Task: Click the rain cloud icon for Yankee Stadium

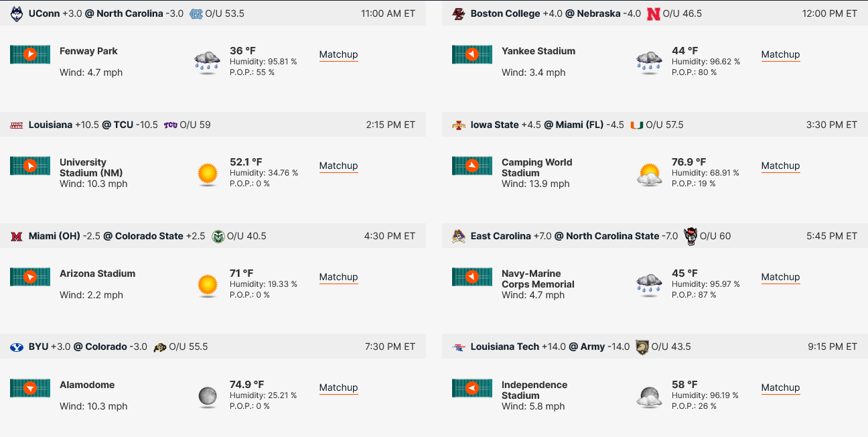Action: [649, 62]
